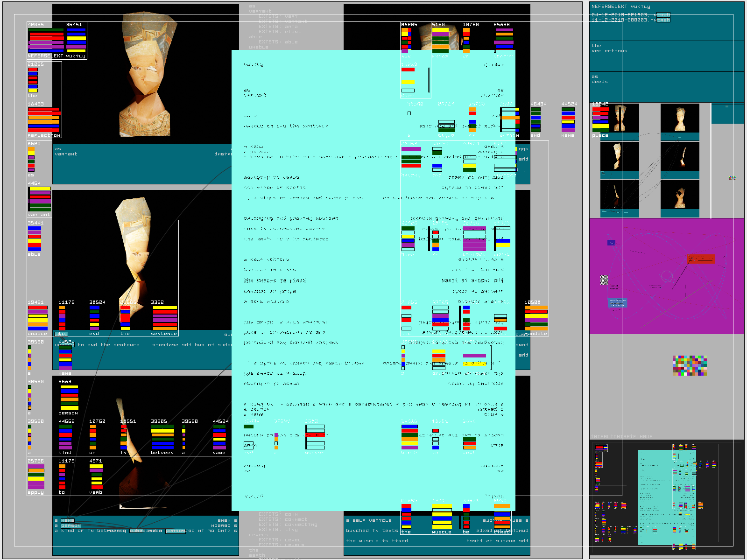Click the 'variant' color-bar glyph 4464

point(40,199)
